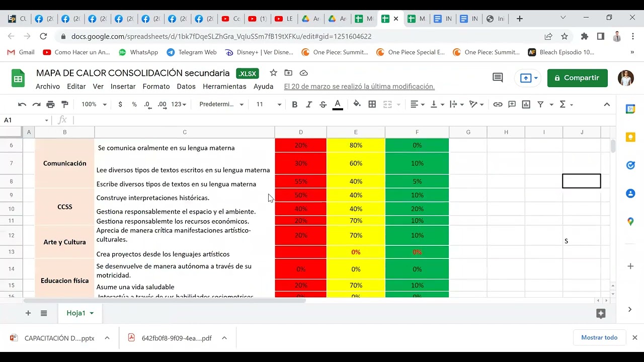
Task: Select the Paint format tool
Action: 65,104
